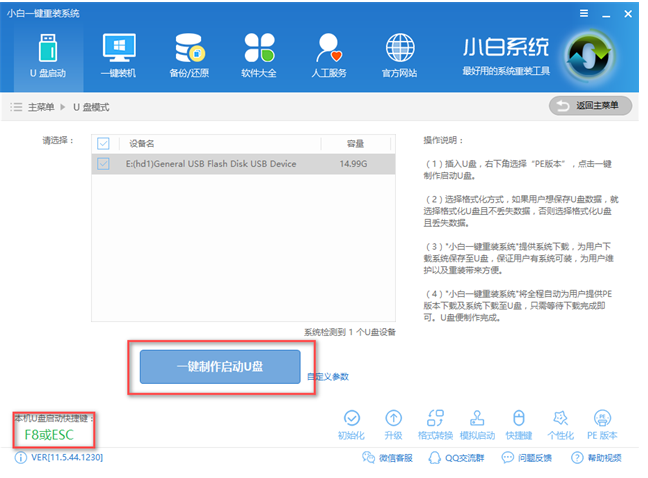Open the 人工服务 tab

pyautogui.click(x=329, y=56)
